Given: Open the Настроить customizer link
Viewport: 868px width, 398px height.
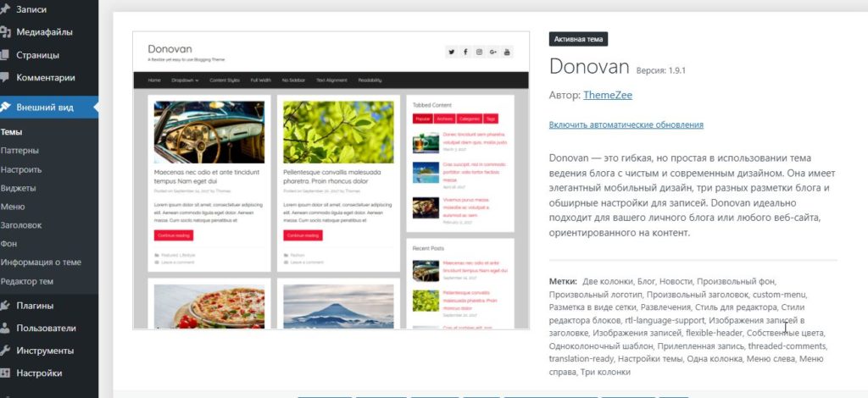Looking at the screenshot, I should [x=21, y=169].
